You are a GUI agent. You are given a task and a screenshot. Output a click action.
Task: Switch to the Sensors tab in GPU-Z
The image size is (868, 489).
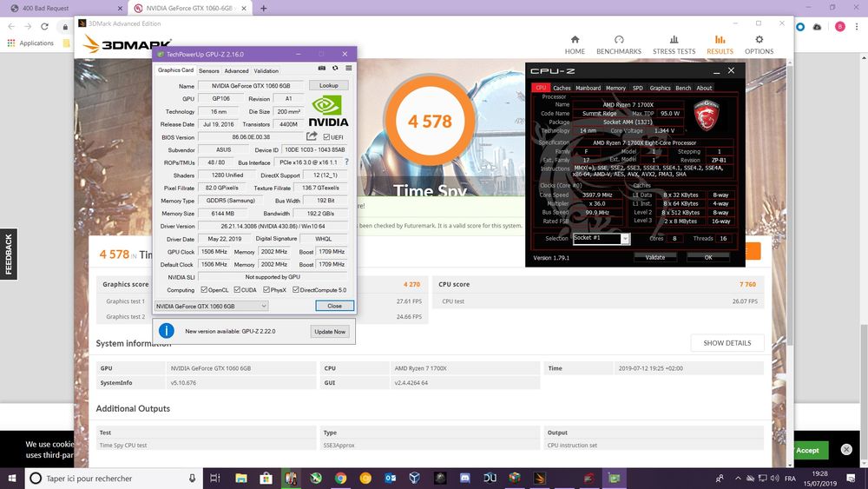208,71
